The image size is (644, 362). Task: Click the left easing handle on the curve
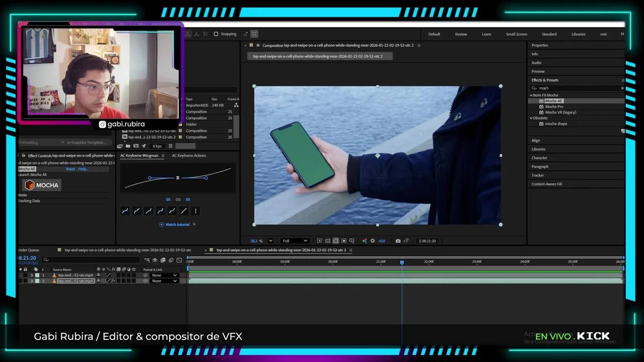tap(149, 178)
